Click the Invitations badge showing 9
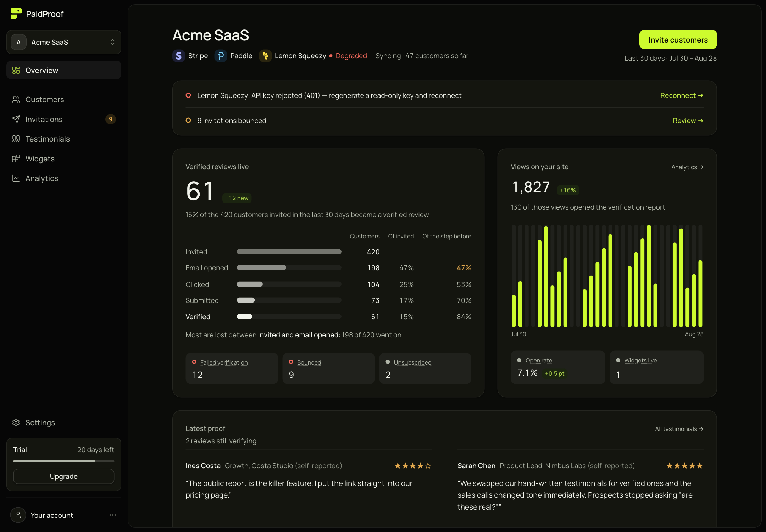 click(x=111, y=119)
